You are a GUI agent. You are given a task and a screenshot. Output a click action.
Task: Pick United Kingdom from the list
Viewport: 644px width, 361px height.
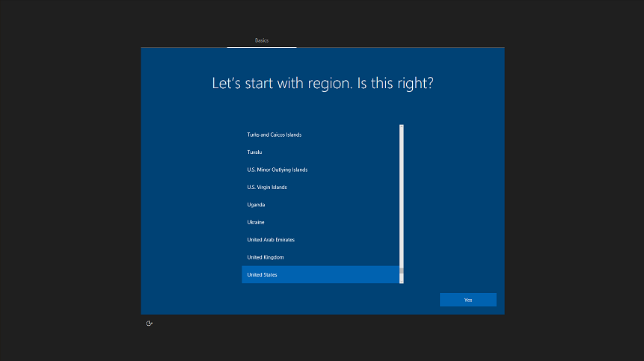click(266, 258)
